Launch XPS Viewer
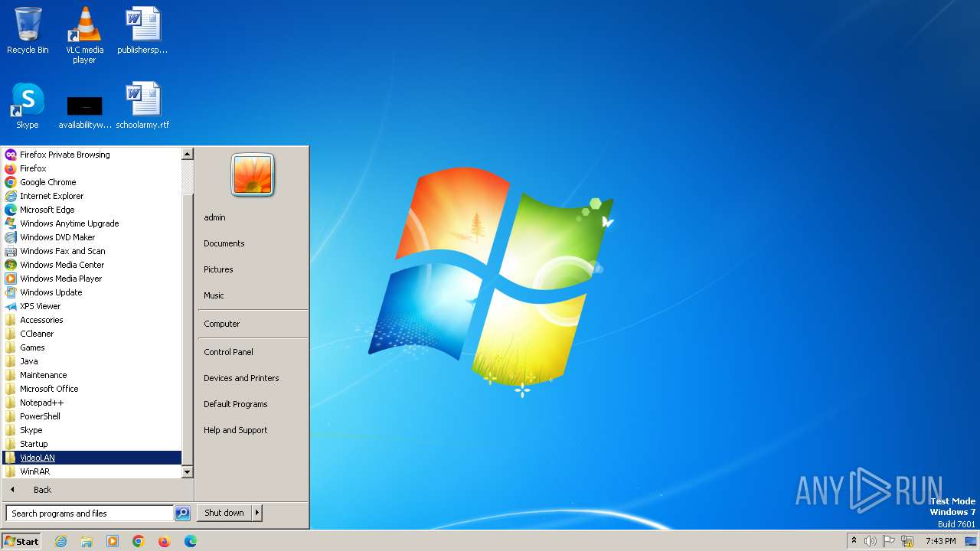The height and width of the screenshot is (551, 980). (x=92, y=306)
